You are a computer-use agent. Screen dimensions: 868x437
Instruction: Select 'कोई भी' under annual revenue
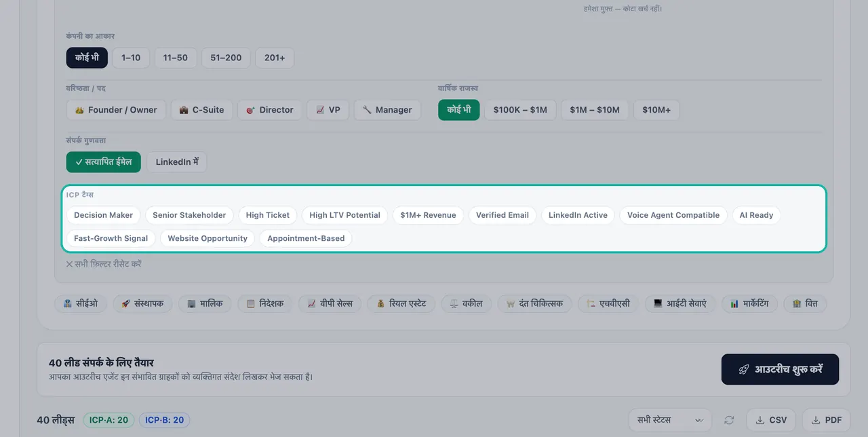coord(458,110)
